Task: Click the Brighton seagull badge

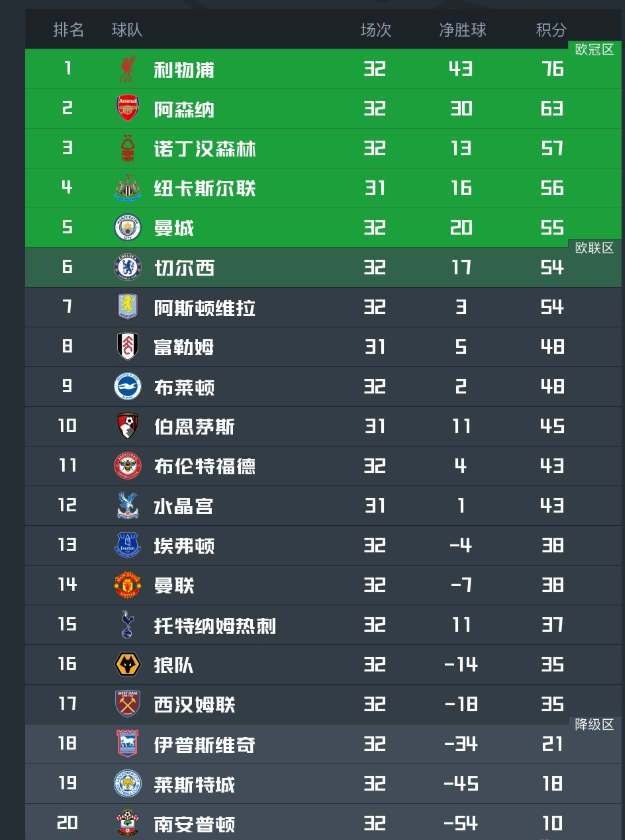Action: pyautogui.click(x=127, y=386)
